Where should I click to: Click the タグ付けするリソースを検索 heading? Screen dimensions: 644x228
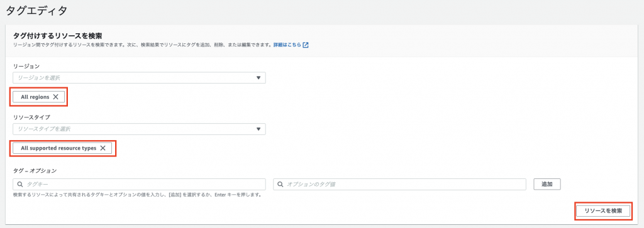click(x=57, y=36)
